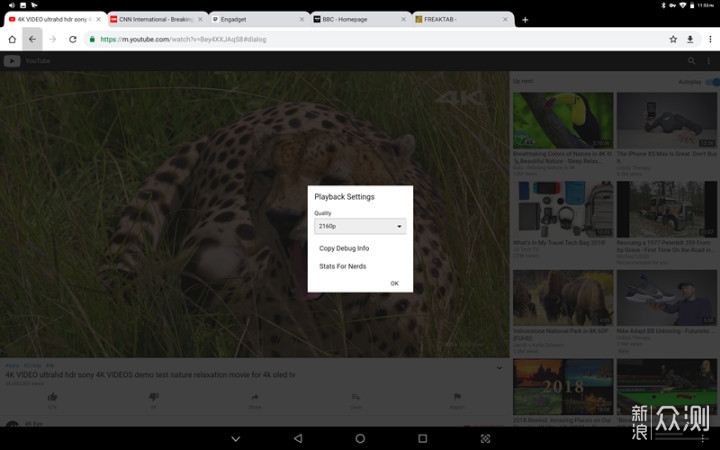Close the FREAKTAB tab

click(505, 19)
